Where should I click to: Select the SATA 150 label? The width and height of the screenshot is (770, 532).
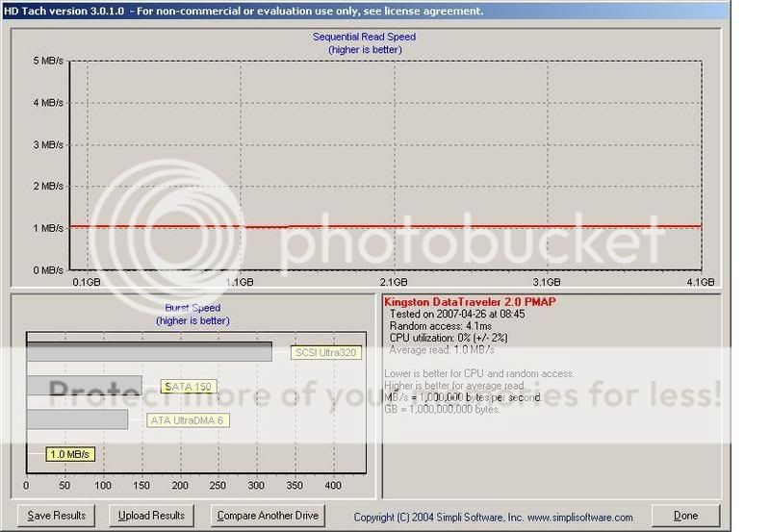pyautogui.click(x=189, y=387)
